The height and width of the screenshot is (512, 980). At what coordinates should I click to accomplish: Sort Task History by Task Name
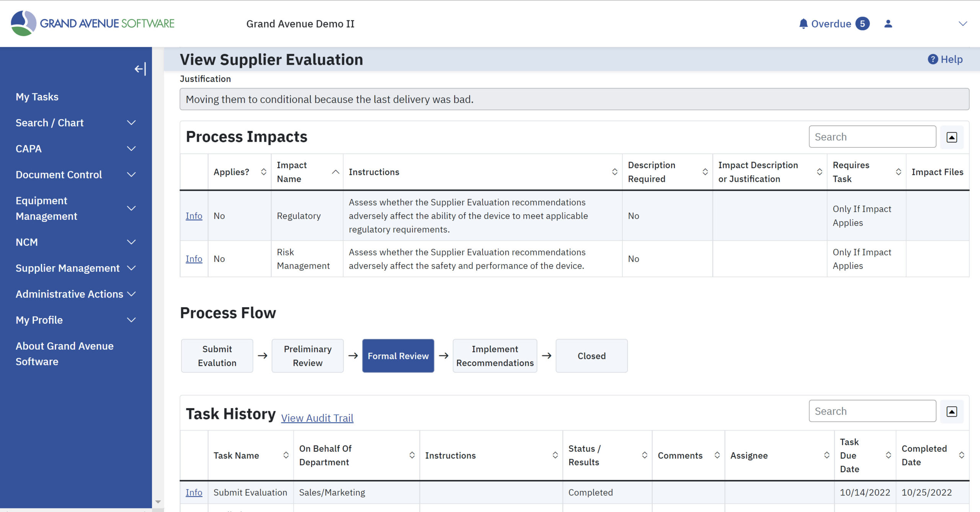tap(286, 455)
